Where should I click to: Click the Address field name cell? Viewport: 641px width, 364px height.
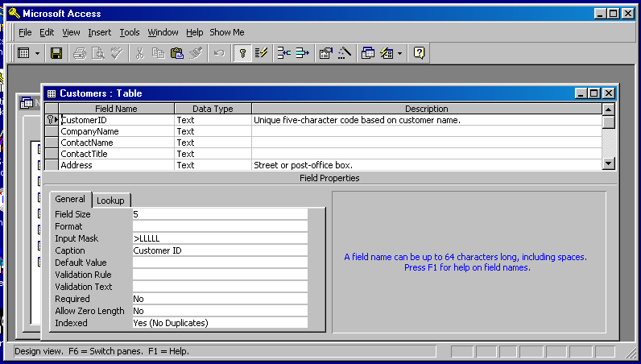coord(117,165)
